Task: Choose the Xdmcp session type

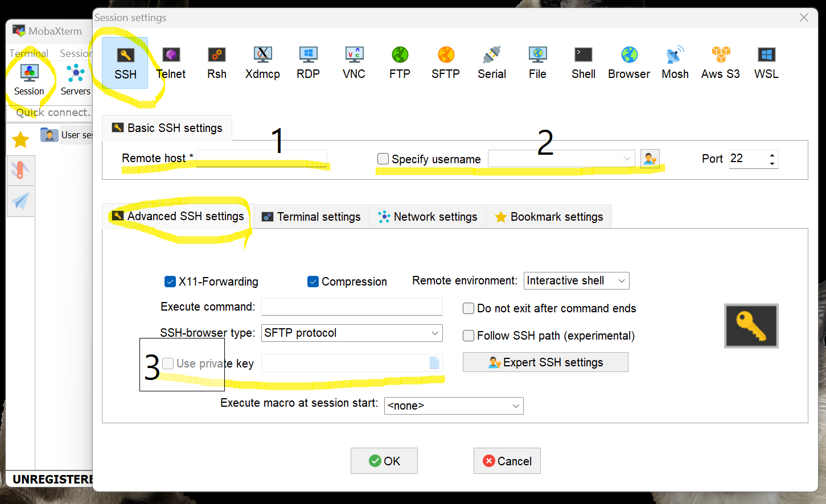Action: pos(262,63)
